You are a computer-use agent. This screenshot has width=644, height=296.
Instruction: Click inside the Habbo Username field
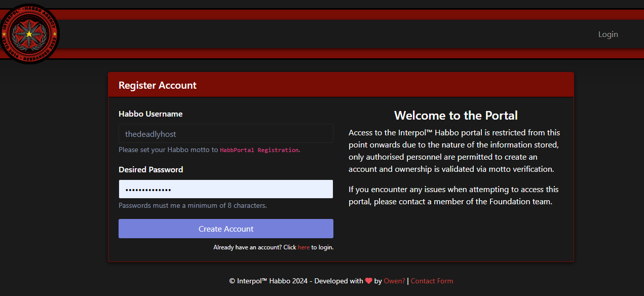click(225, 133)
